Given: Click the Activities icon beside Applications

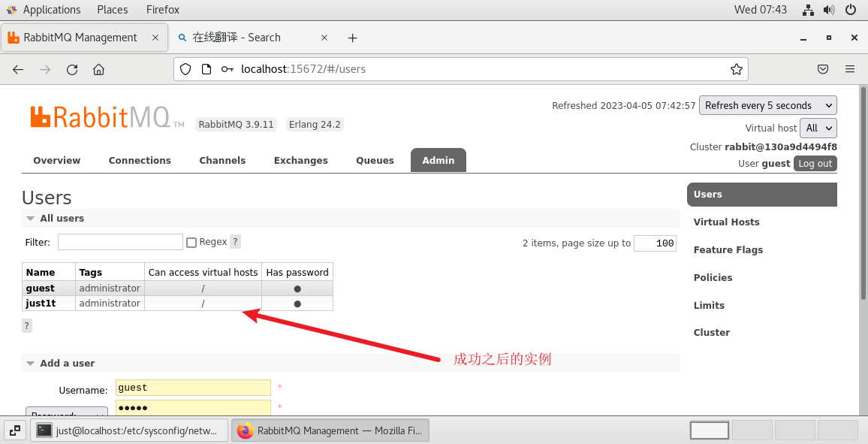Looking at the screenshot, I should (11, 10).
